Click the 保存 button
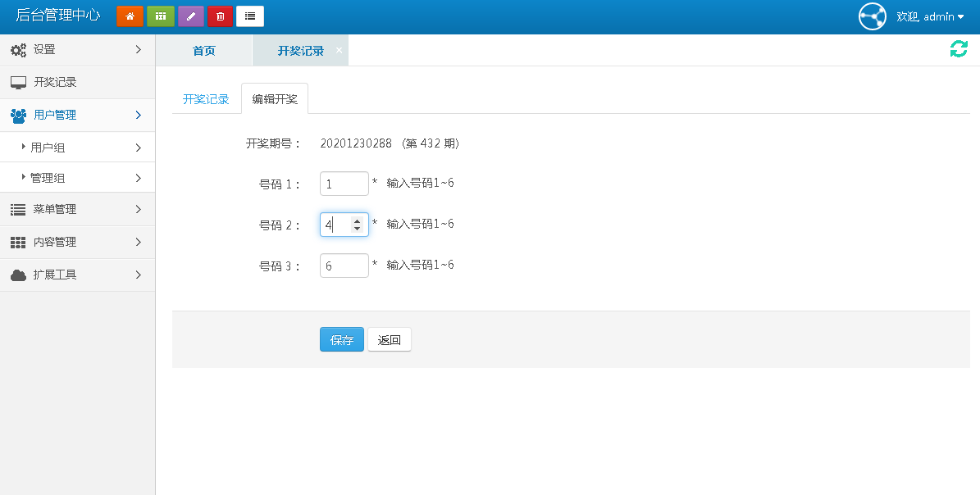Image resolution: width=980 pixels, height=495 pixels. [342, 340]
